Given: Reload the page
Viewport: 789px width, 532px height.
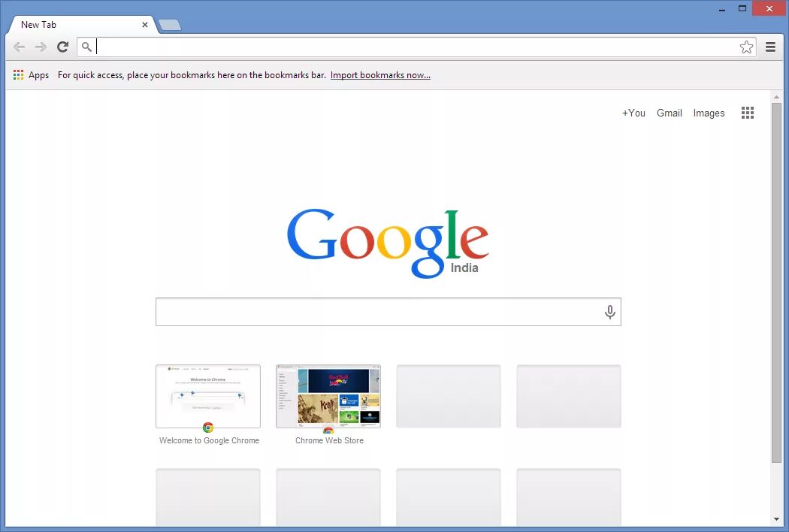Looking at the screenshot, I should [62, 47].
